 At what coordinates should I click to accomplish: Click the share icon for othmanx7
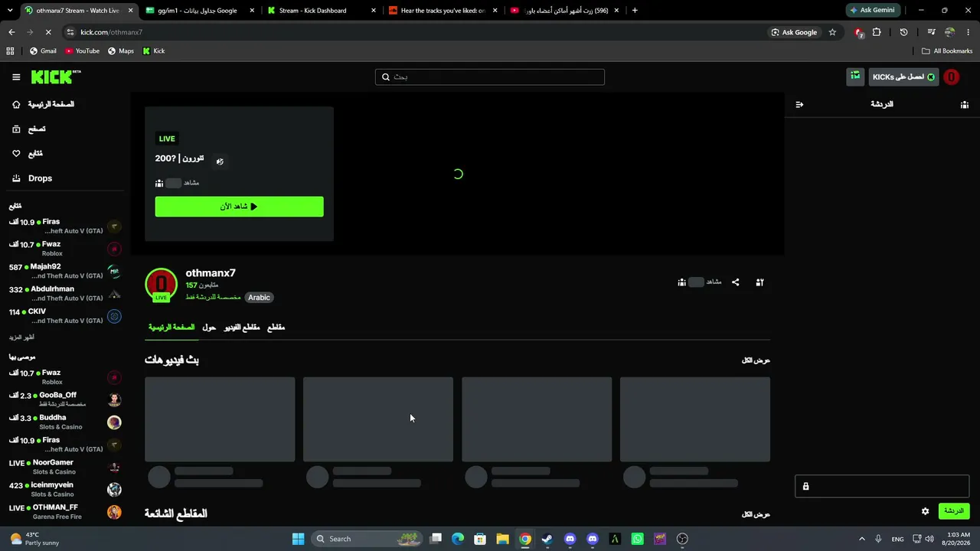(736, 282)
